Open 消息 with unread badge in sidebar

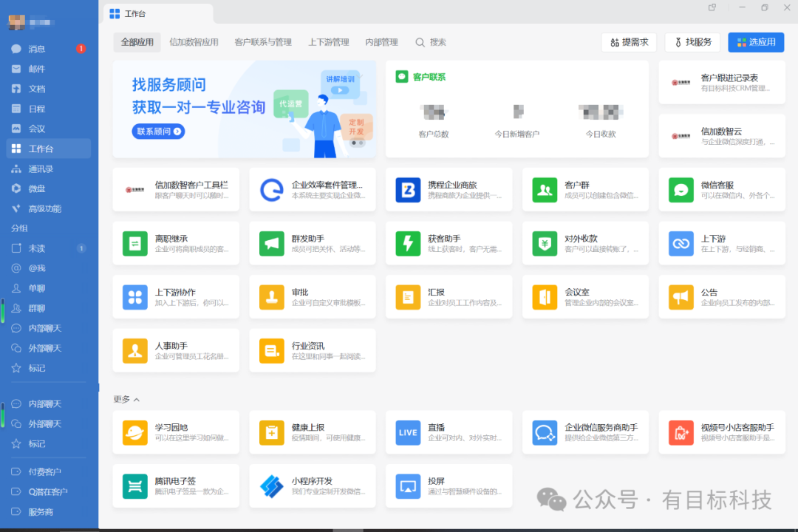[37, 49]
